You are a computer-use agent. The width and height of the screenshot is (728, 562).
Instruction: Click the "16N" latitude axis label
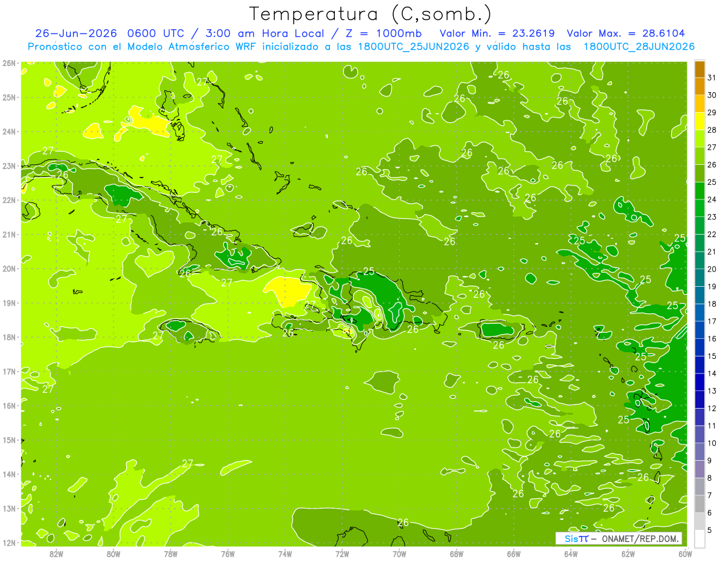[9, 406]
